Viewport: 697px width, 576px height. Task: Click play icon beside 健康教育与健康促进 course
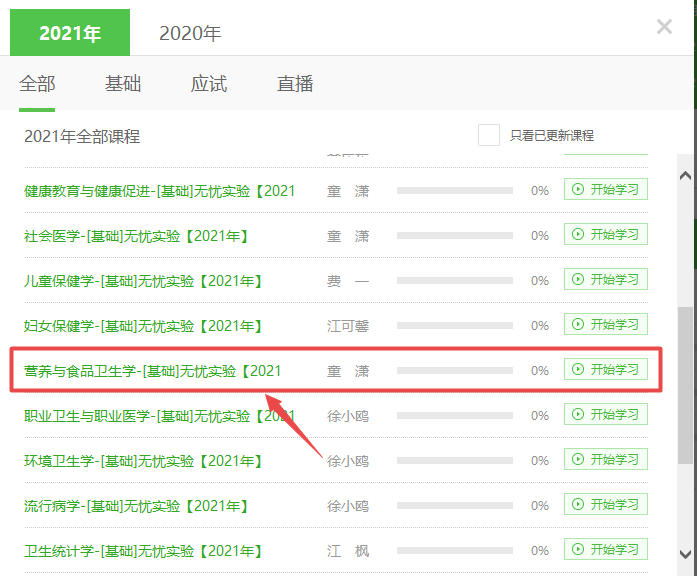[x=577, y=189]
